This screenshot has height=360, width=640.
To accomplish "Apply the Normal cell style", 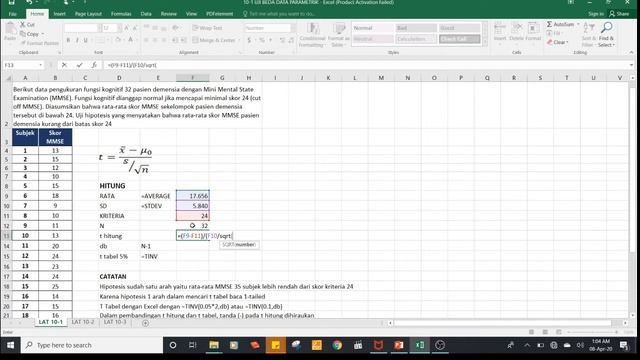I will (373, 28).
